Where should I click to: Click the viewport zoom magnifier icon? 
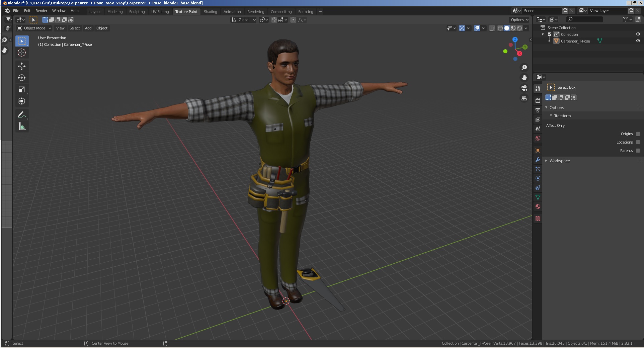524,68
